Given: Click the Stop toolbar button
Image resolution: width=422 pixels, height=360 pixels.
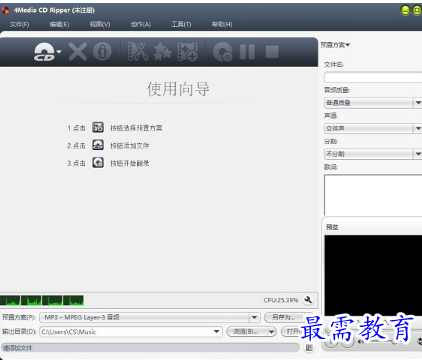Looking at the screenshot, I should [272, 52].
